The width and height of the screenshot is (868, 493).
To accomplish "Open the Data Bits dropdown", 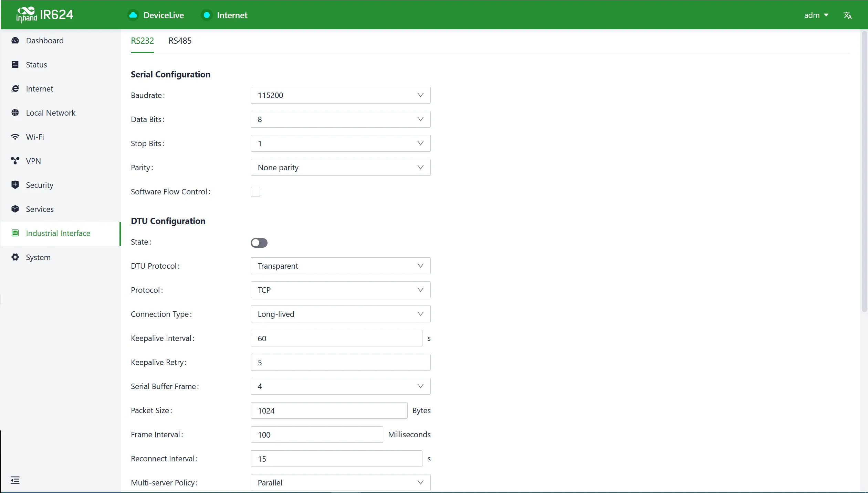I will coord(341,119).
